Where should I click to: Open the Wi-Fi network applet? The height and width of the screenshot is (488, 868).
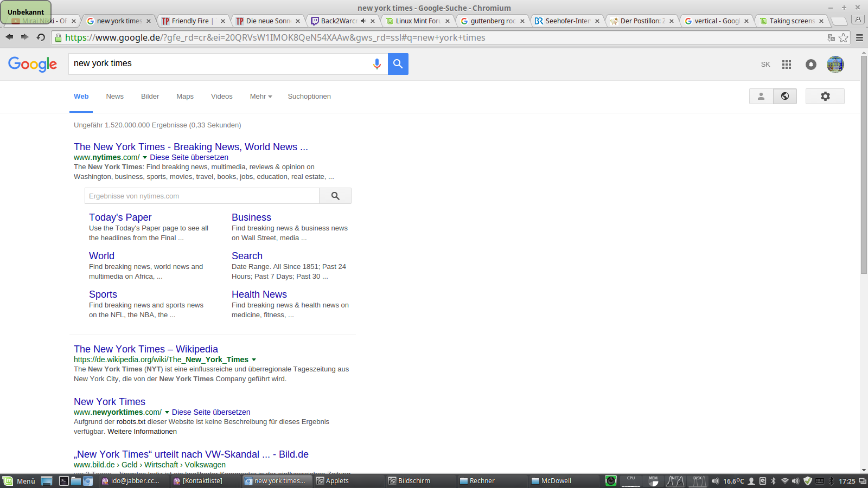(784, 481)
